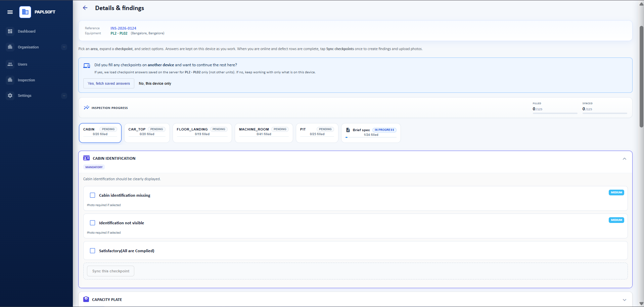Viewport: 644px width, 307px height.
Task: Click the Organisation building icon
Action: (x=10, y=47)
